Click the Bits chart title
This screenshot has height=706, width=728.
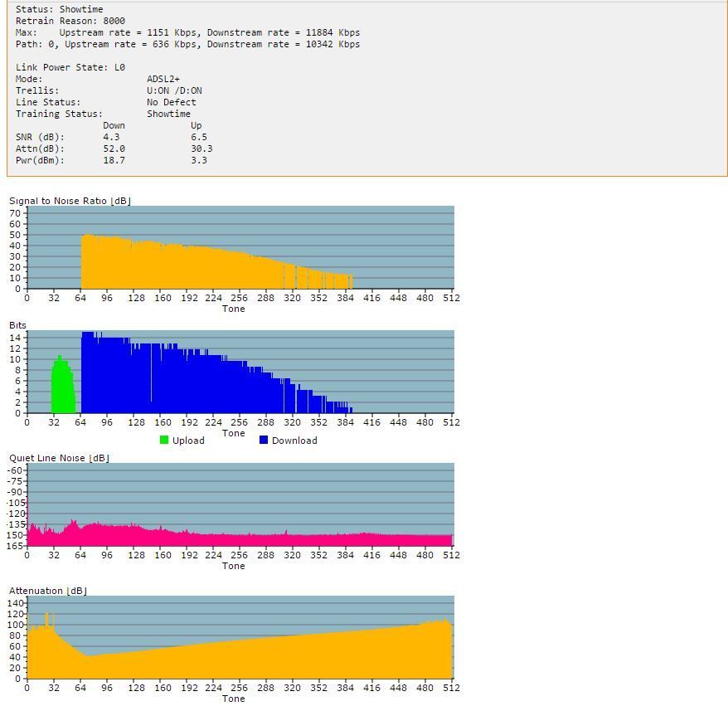point(17,325)
